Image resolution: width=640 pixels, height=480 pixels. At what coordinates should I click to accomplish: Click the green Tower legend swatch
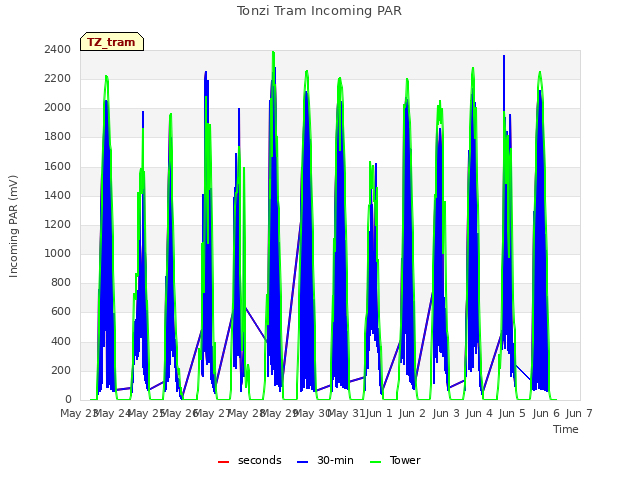click(375, 462)
